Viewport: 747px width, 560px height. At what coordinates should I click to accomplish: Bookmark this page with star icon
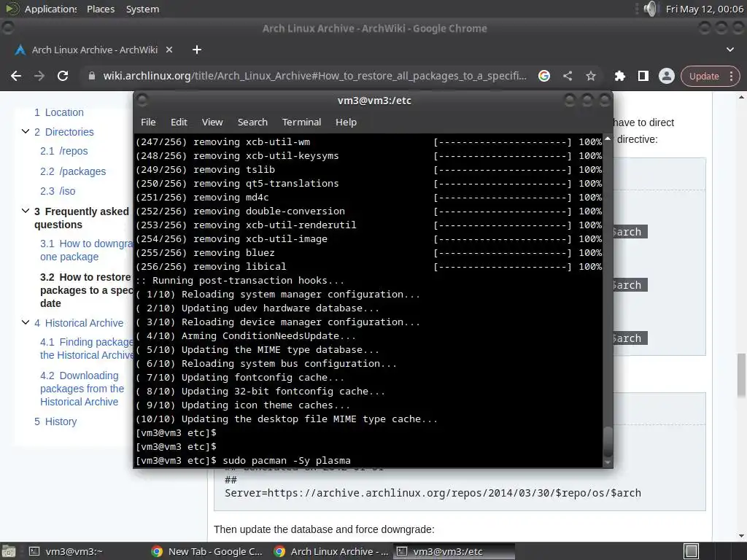click(x=591, y=76)
